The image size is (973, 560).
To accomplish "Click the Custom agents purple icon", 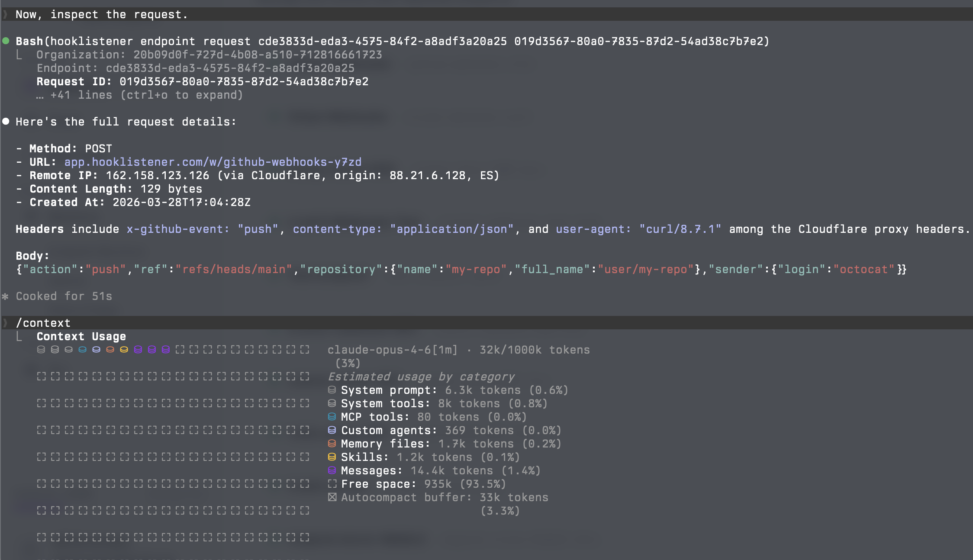I will 332,430.
